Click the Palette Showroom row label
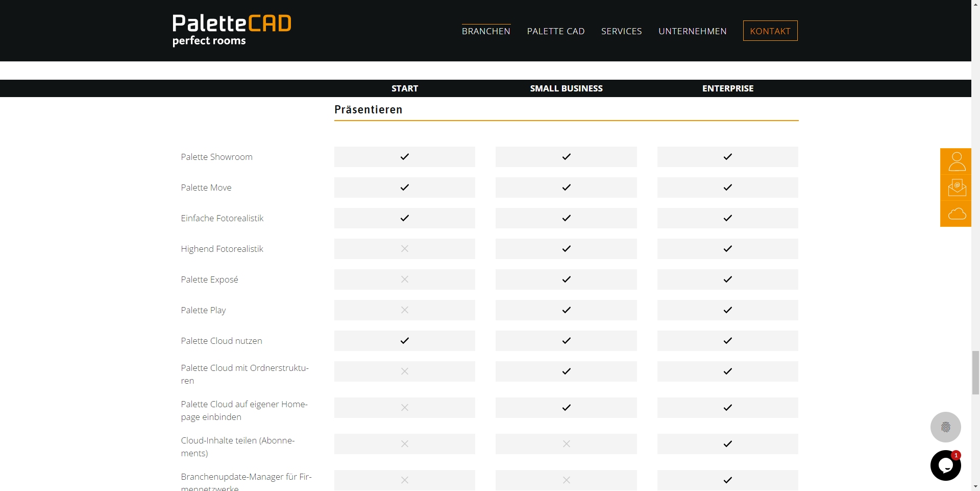Screen dimensions: 980x491 (x=216, y=157)
